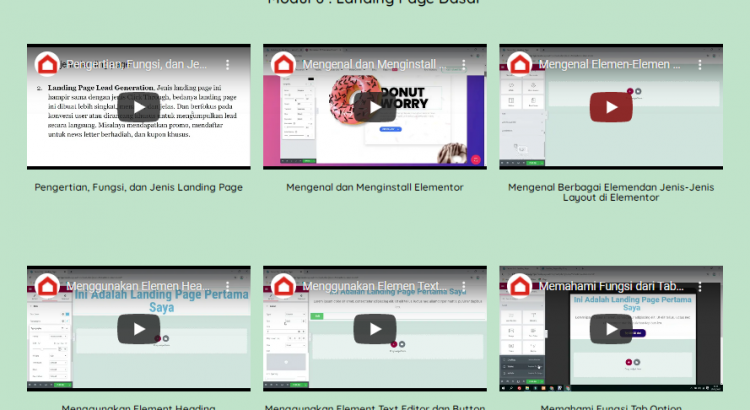750x410 pixels.
Task: Play the Menggunakan Elemen Heading video
Action: [138, 329]
